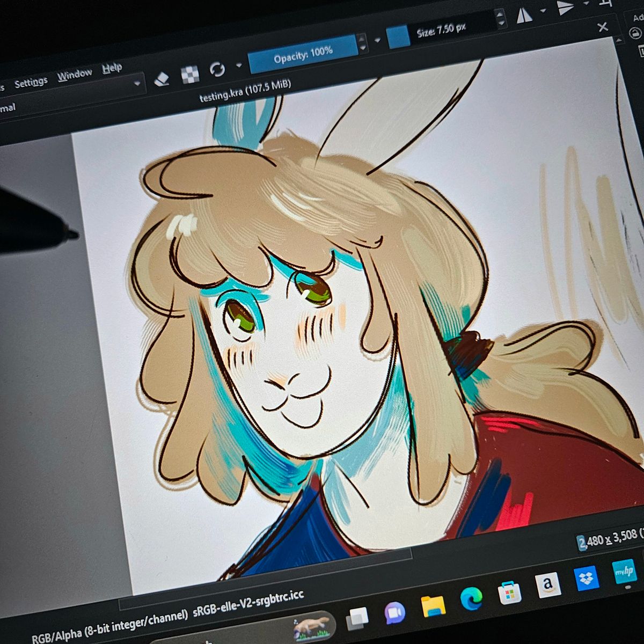Adjust the Opacity 100% slider

click(x=303, y=54)
